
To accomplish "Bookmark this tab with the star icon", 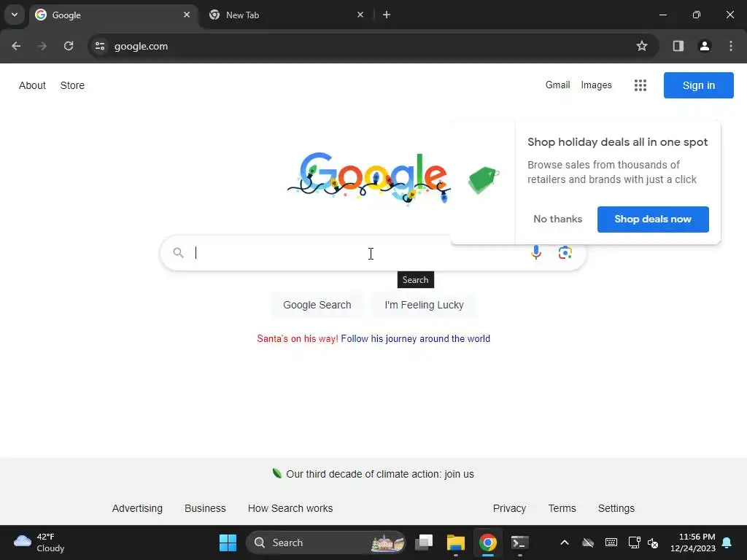I will click(x=642, y=46).
